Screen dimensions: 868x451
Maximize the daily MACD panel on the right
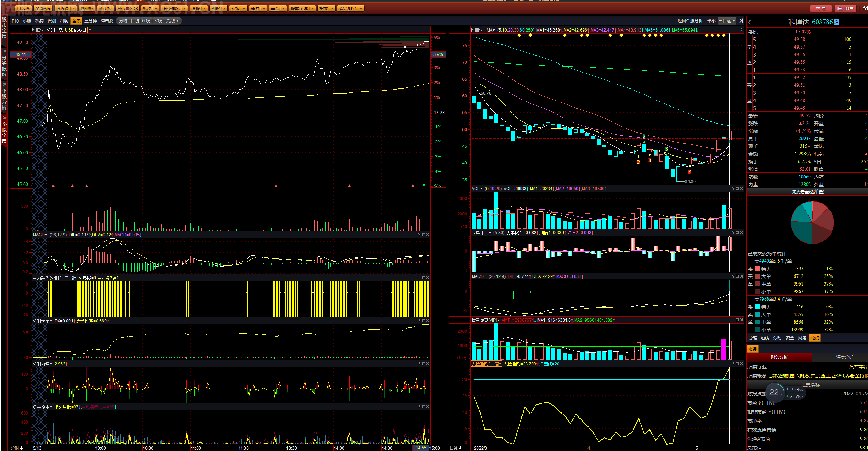pos(737,276)
